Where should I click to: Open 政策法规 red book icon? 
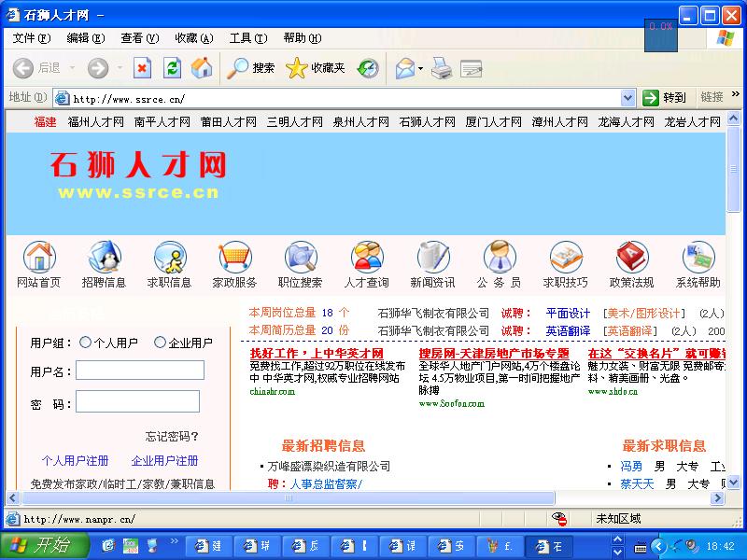[632, 258]
